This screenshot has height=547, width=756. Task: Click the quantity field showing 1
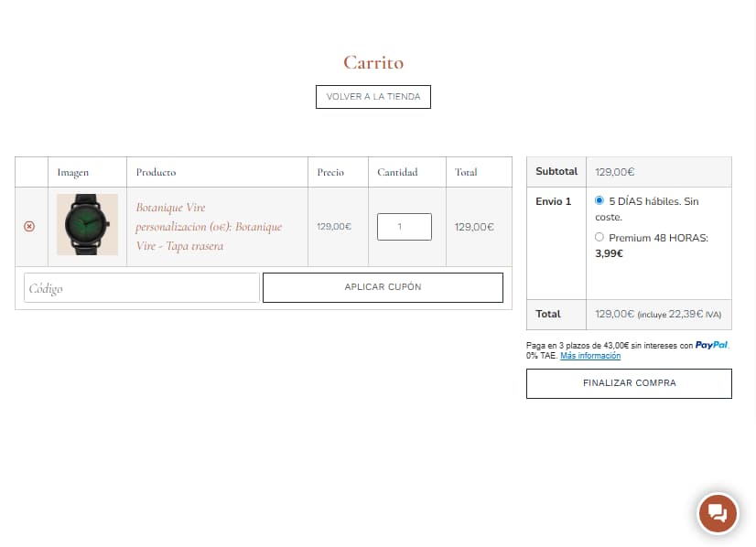pyautogui.click(x=404, y=227)
